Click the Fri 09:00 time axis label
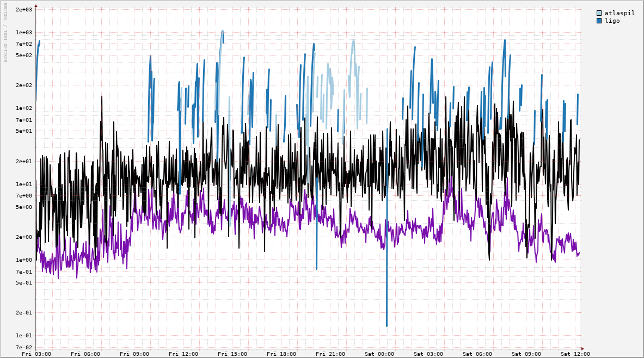This screenshot has width=644, height=358. [x=134, y=354]
